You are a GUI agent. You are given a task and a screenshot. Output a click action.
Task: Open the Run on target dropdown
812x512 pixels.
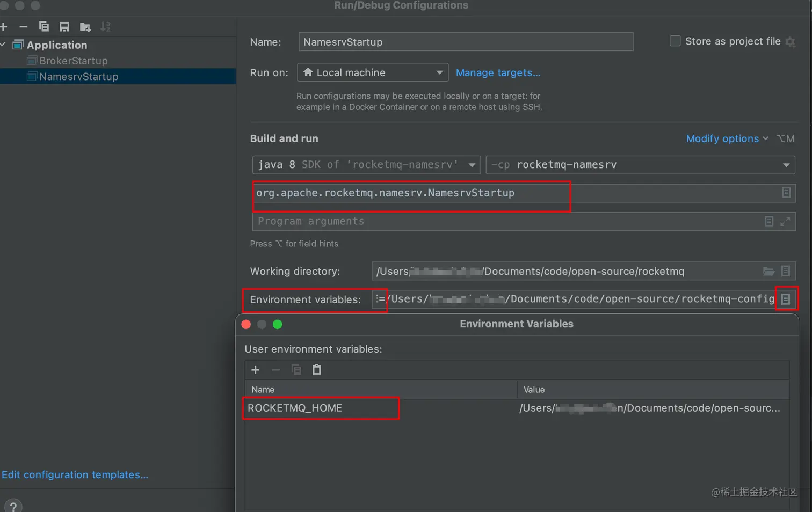pyautogui.click(x=373, y=72)
